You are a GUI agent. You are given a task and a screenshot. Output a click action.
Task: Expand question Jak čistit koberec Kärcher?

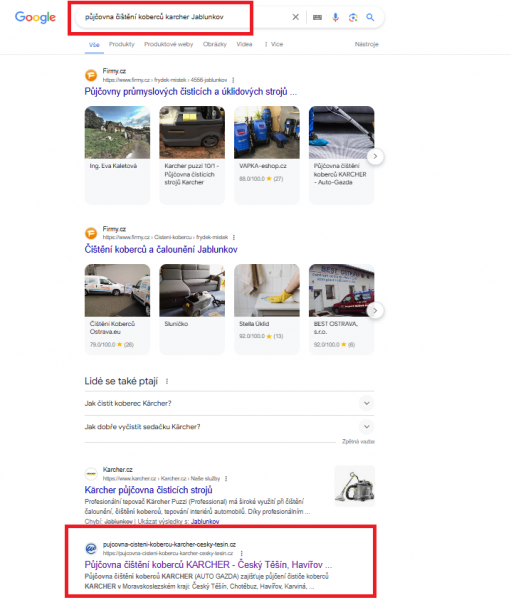[x=229, y=403]
